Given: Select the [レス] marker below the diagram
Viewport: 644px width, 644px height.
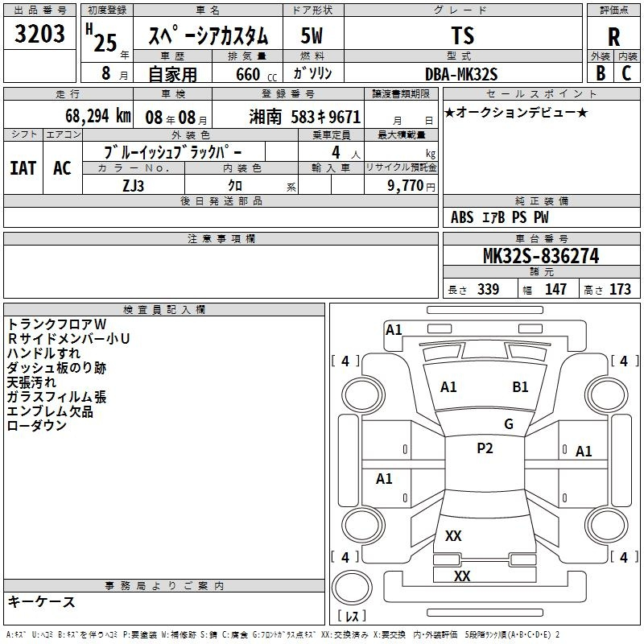Looking at the screenshot, I should click(352, 617).
